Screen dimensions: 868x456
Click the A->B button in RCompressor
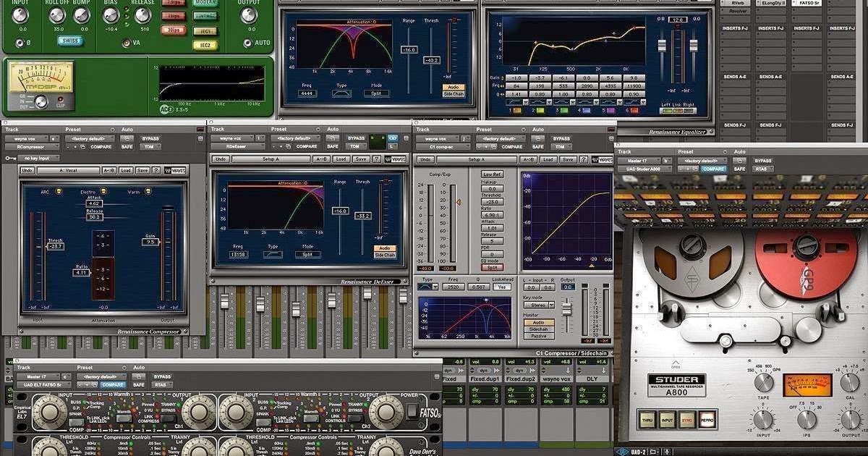tap(109, 171)
